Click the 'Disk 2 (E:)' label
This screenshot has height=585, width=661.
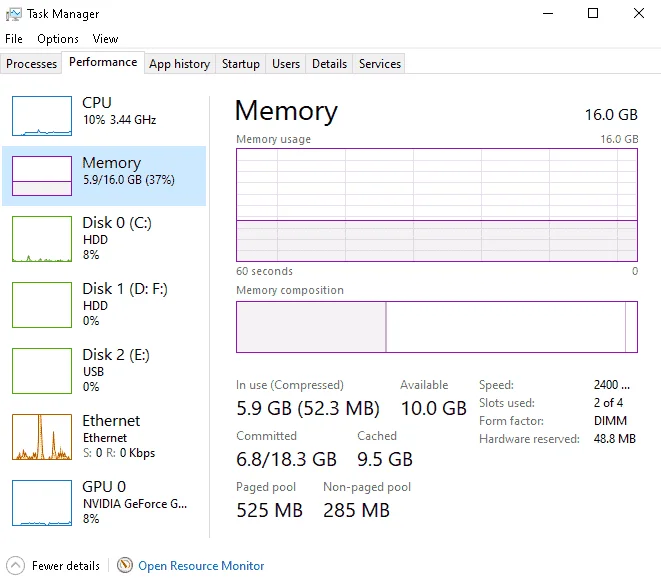(x=116, y=354)
